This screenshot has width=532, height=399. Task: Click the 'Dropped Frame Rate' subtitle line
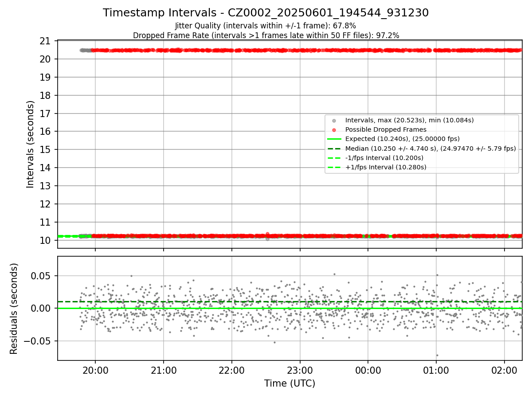(x=266, y=35)
